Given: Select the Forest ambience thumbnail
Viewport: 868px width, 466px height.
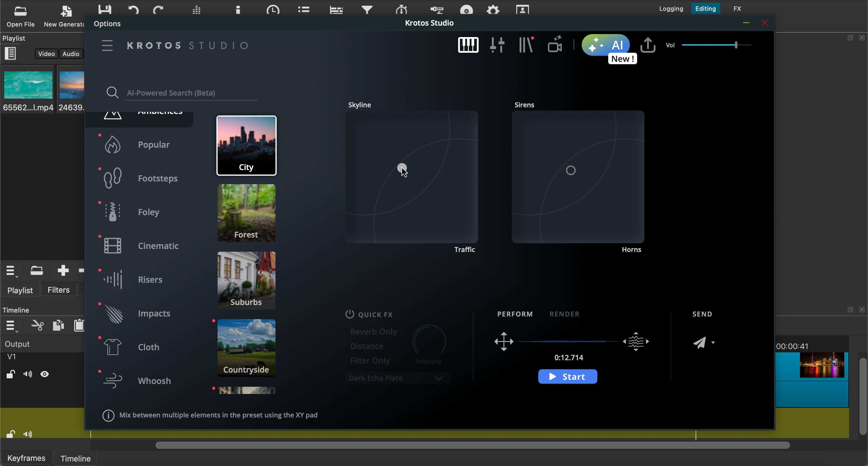Looking at the screenshot, I should 246,213.
